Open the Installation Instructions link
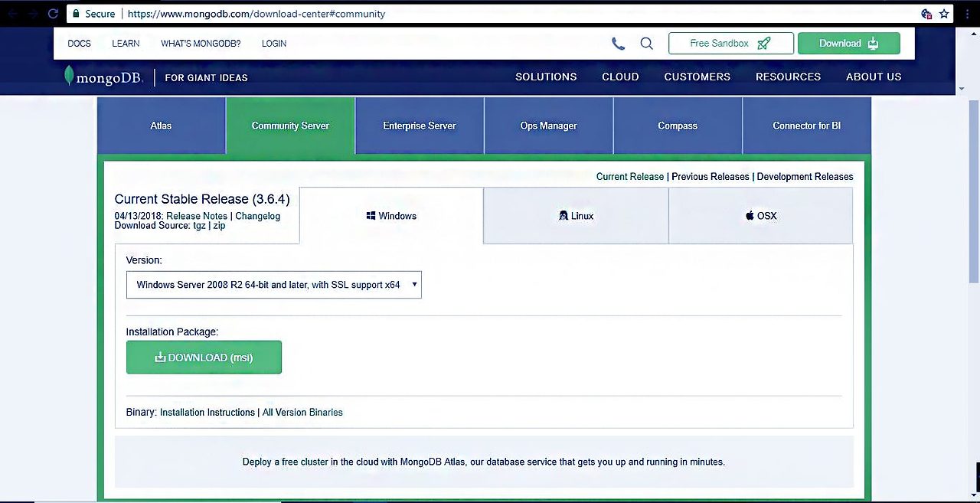The height and width of the screenshot is (503, 980). pyautogui.click(x=207, y=412)
